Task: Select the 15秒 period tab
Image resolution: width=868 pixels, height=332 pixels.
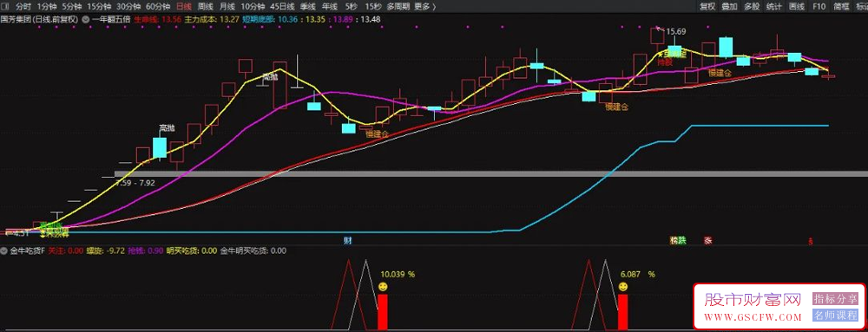Action: [x=372, y=7]
